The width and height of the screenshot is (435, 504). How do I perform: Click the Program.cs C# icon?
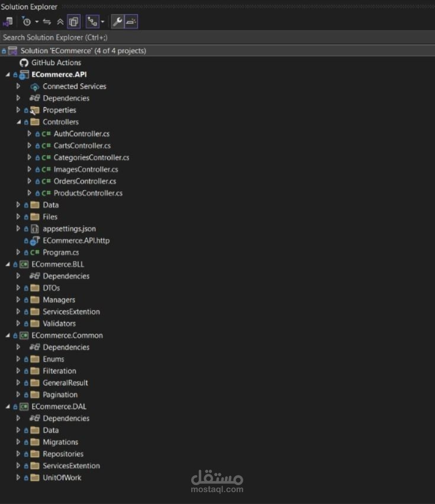click(34, 253)
